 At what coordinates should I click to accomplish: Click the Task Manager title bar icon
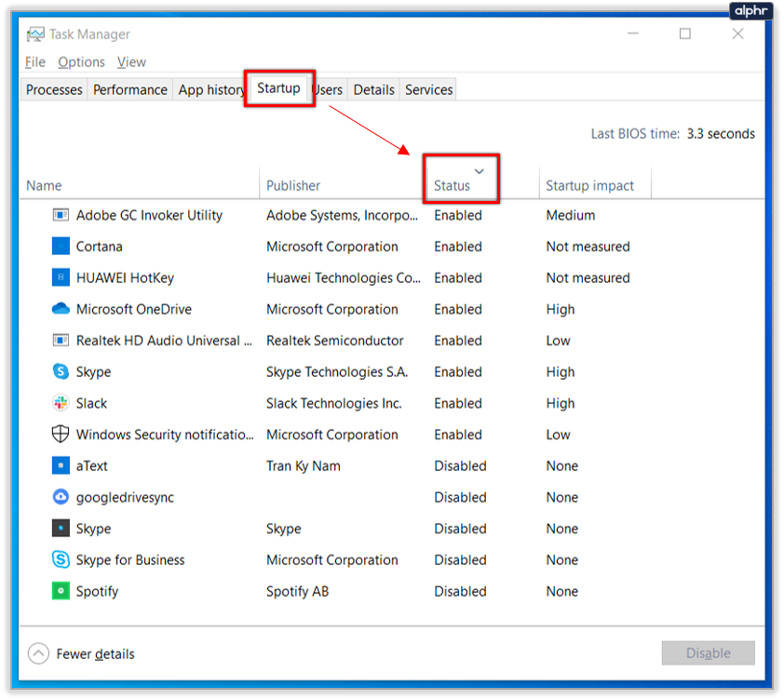point(35,34)
